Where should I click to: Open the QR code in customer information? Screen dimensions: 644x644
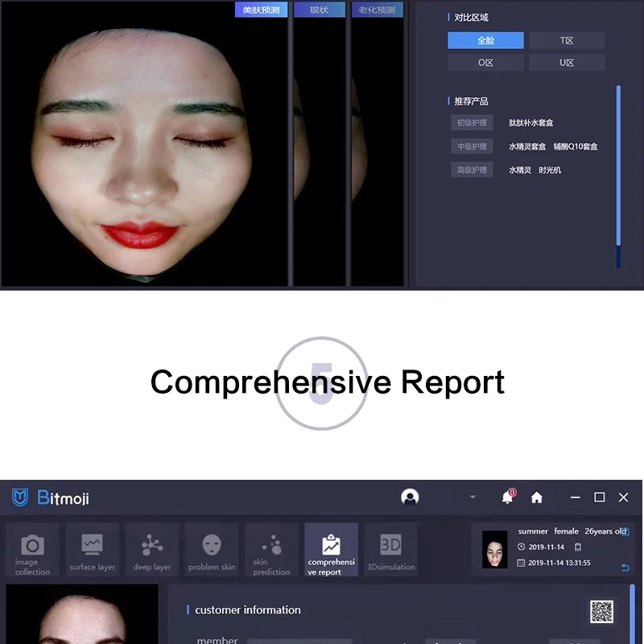[601, 611]
